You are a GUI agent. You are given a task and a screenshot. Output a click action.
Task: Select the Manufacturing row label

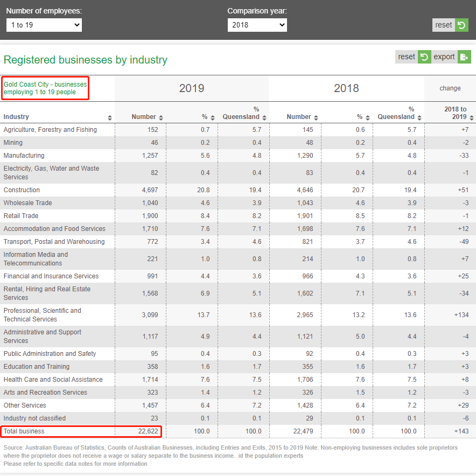pos(24,156)
